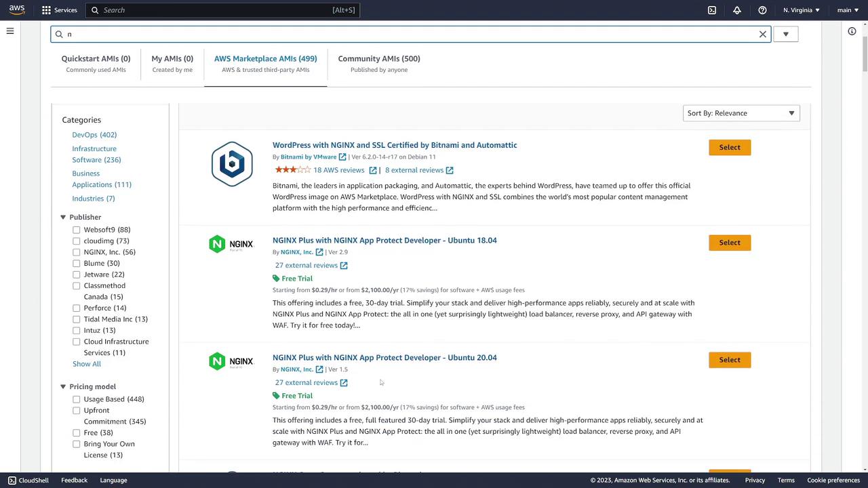Collapse the Publisher filter section
The height and width of the screenshot is (488, 868).
[63, 218]
